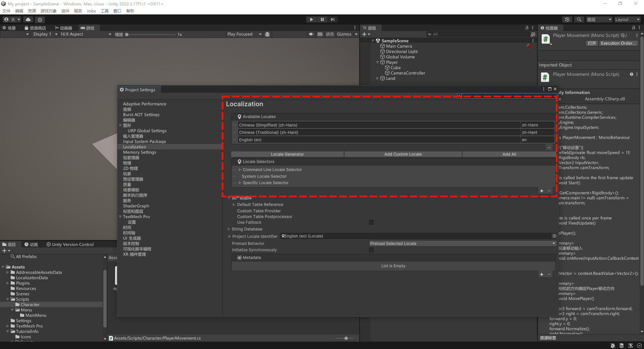Open the Undo History icon
Image resolution: width=644 pixels, height=349 pixels.
[x=567, y=19]
